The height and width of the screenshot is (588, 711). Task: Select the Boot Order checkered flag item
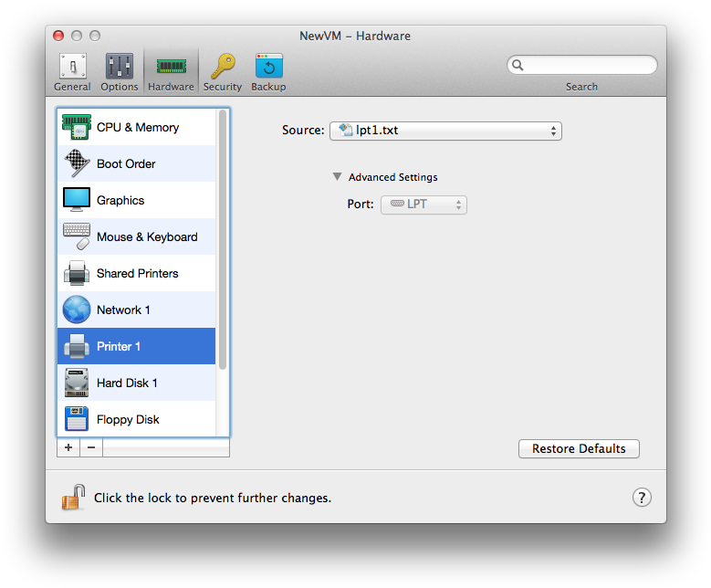point(137,164)
